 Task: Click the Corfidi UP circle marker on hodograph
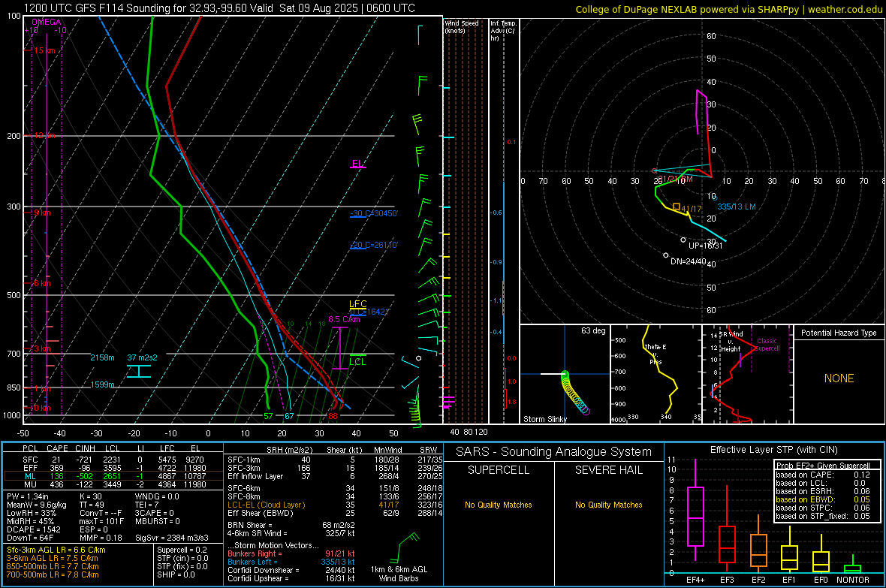pyautogui.click(x=683, y=240)
